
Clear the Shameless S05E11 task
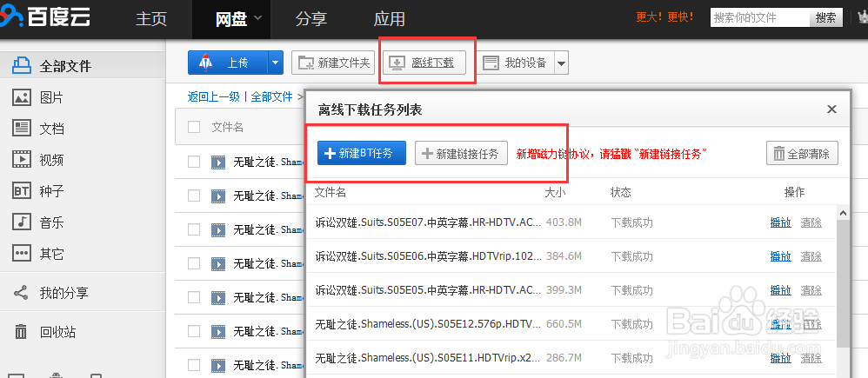(x=811, y=358)
